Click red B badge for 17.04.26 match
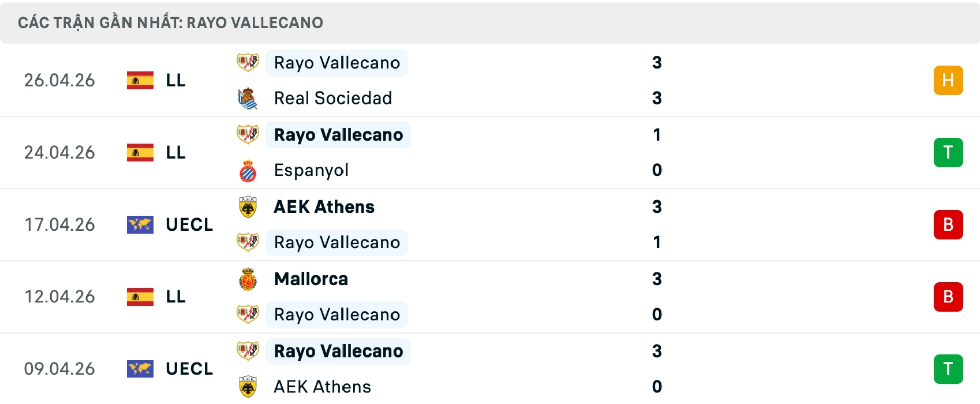The width and height of the screenshot is (980, 404). [948, 224]
